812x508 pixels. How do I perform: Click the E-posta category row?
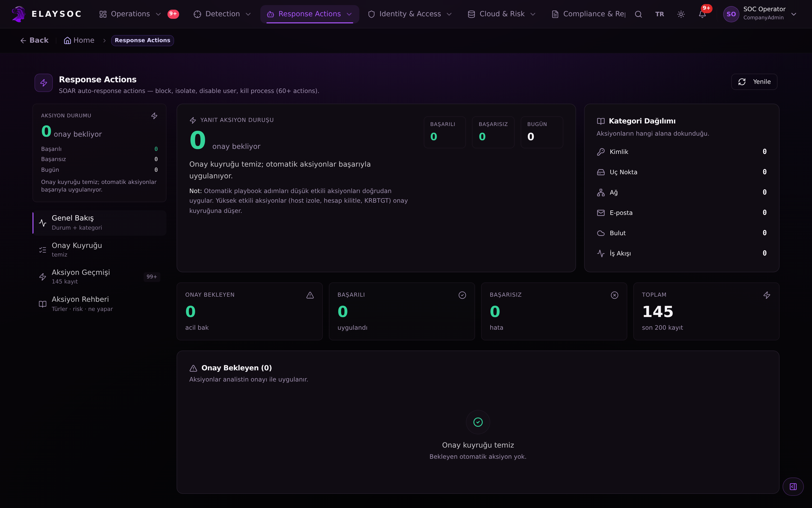pos(682,213)
